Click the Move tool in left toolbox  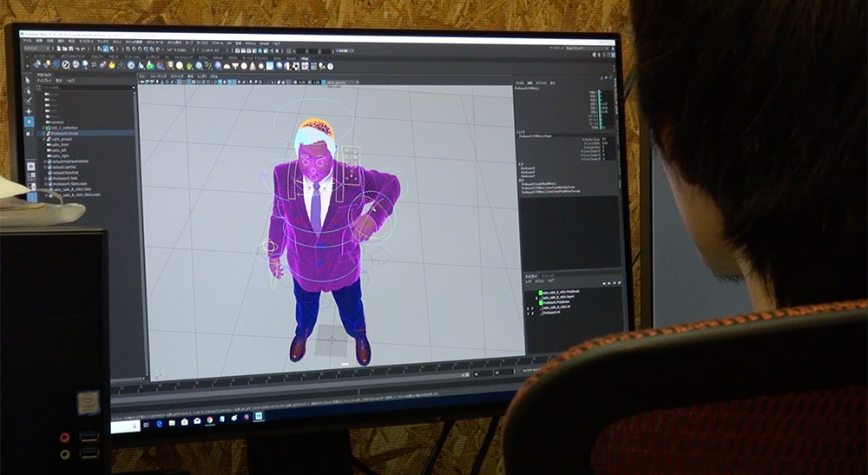click(28, 112)
